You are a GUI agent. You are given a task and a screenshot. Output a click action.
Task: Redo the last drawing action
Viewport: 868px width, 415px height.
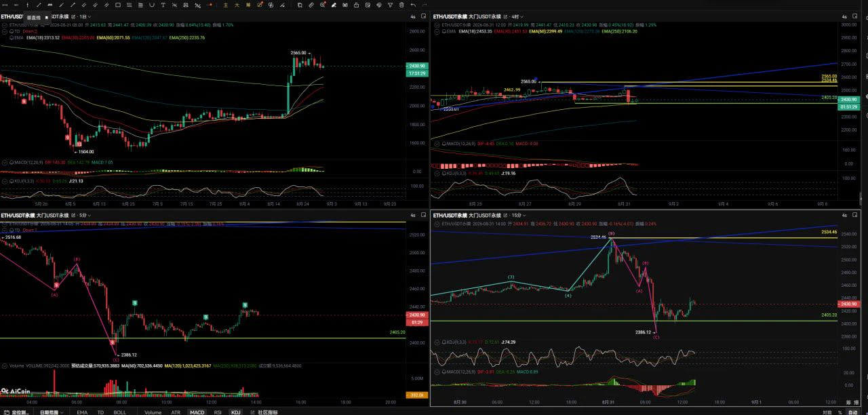coord(424,5)
